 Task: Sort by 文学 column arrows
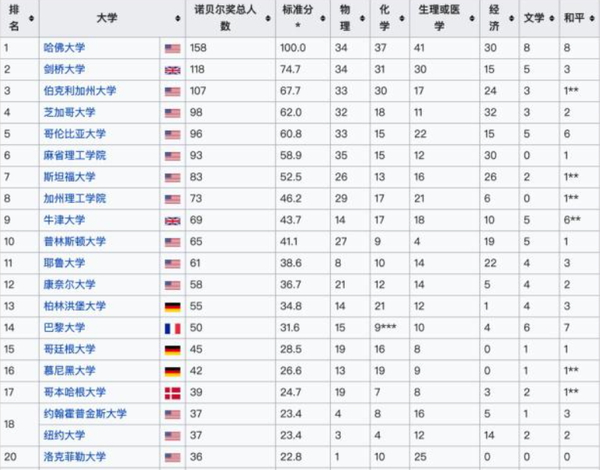coord(552,18)
